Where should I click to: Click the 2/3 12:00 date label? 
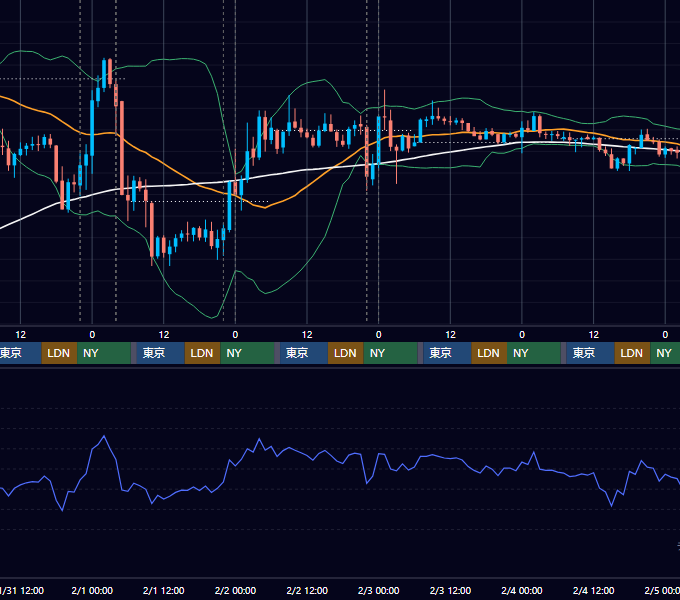pyautogui.click(x=450, y=590)
